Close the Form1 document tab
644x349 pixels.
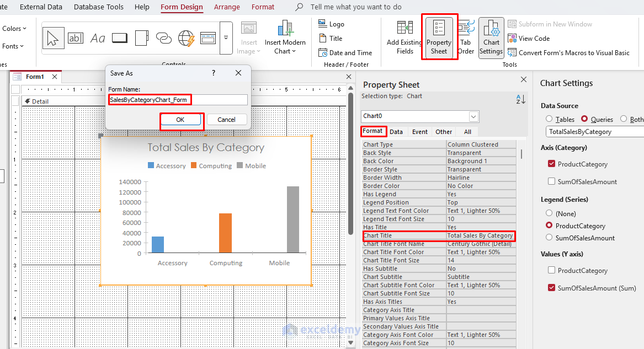click(x=54, y=77)
